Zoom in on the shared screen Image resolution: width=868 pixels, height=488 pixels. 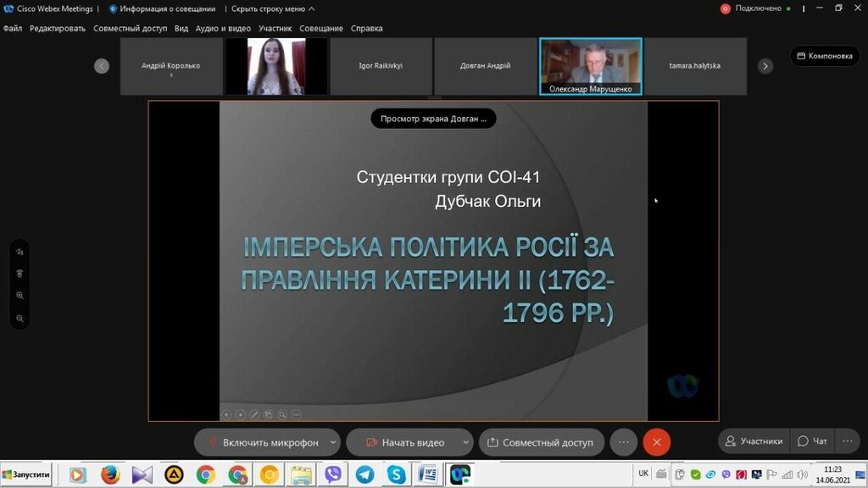pyautogui.click(x=19, y=296)
